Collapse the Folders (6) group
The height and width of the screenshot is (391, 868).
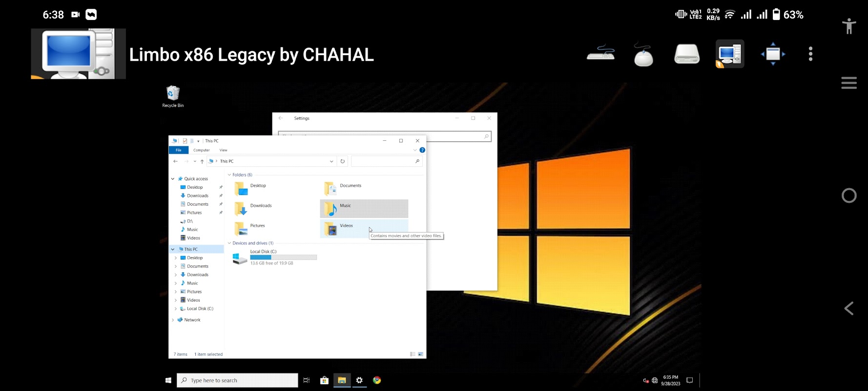(x=229, y=175)
